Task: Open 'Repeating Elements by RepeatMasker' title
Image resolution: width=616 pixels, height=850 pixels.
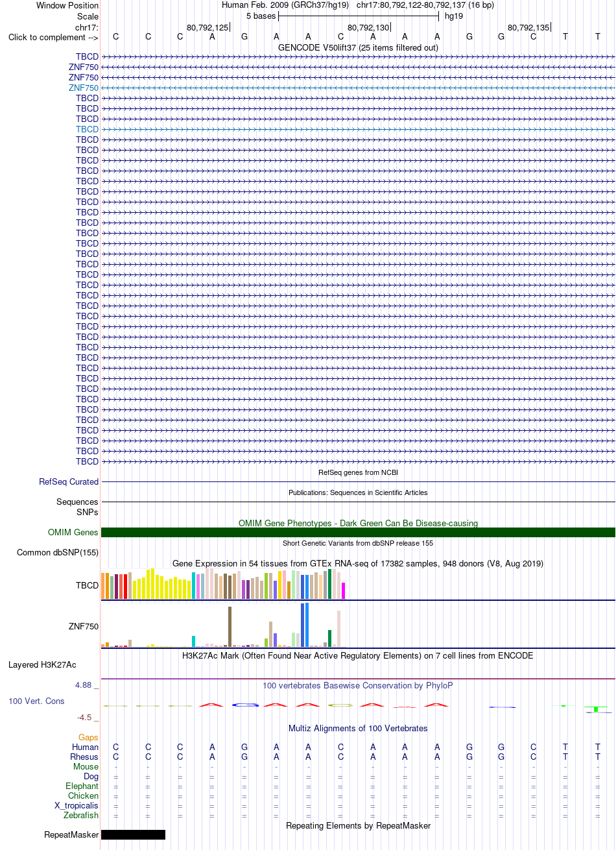Action: [358, 825]
